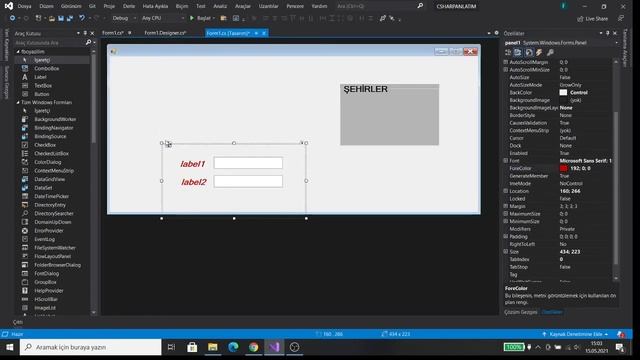
Task: Pick the TextBox control in the toolbox
Action: (x=43, y=86)
